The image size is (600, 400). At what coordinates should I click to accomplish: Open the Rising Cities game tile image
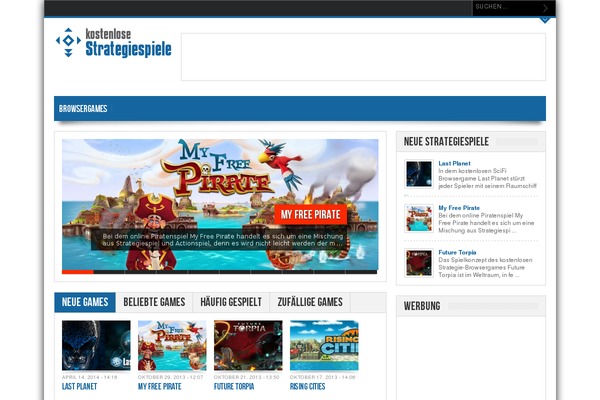tap(324, 345)
